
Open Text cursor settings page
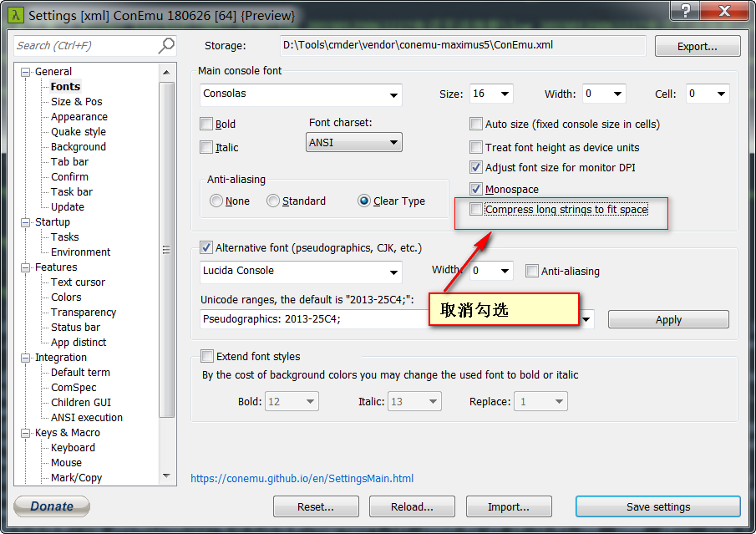point(78,282)
